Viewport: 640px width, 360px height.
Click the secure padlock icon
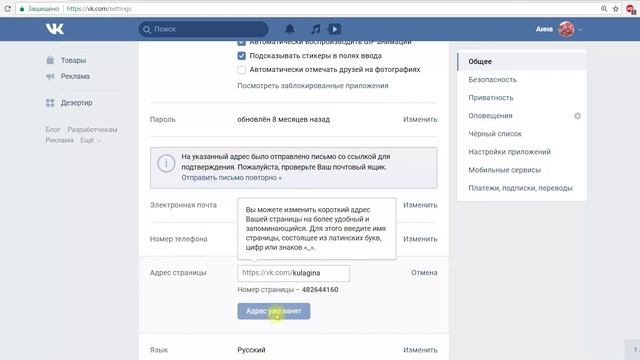22,9
